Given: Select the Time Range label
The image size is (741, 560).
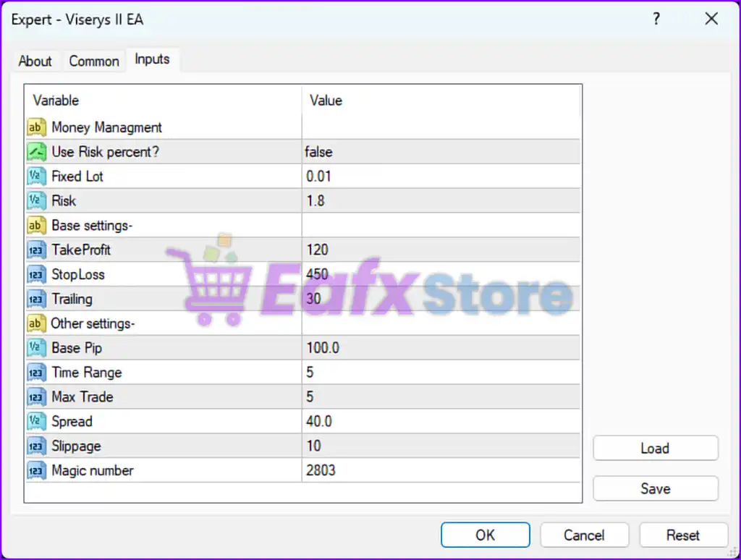Looking at the screenshot, I should click(x=87, y=373).
